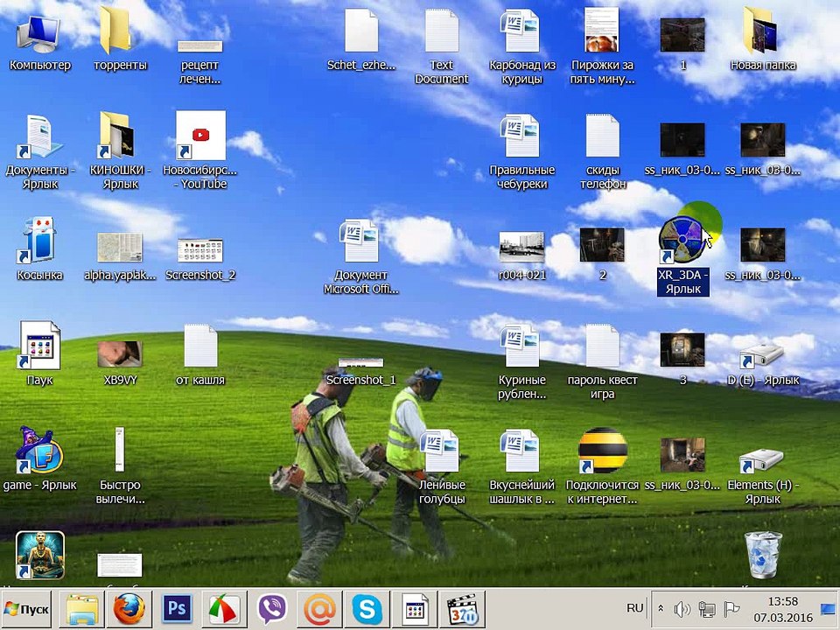Select the Screenshot_2 image

coord(199,259)
